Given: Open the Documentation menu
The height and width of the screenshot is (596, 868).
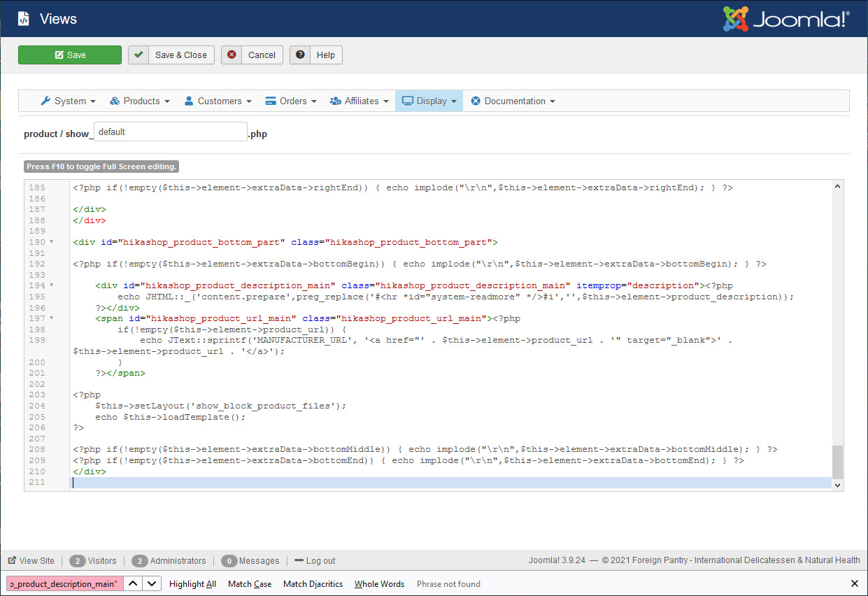Looking at the screenshot, I should tap(513, 101).
